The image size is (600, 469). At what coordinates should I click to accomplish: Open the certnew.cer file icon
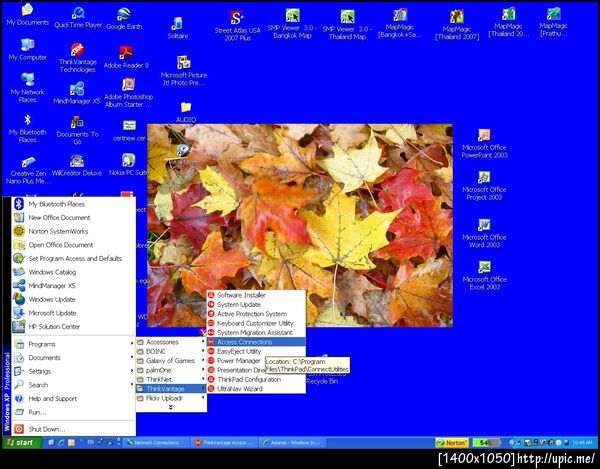(x=129, y=131)
